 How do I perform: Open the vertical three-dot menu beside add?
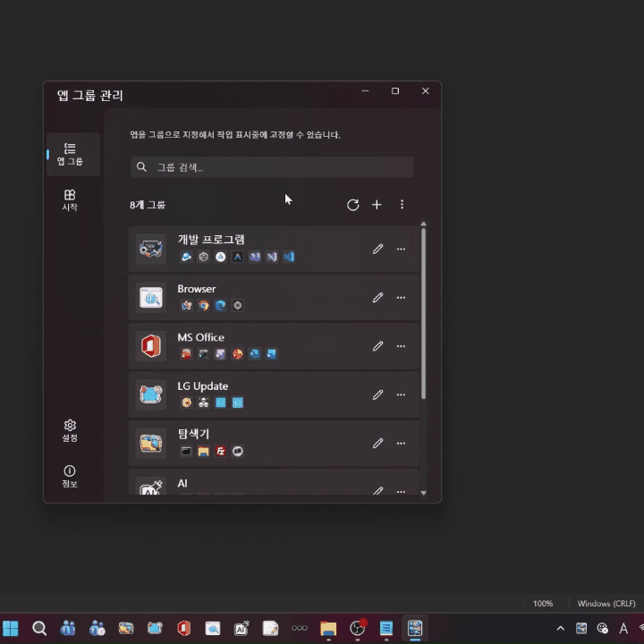tap(402, 205)
